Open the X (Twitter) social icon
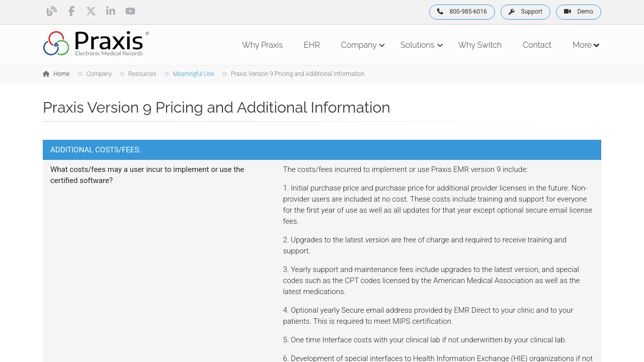Image resolution: width=644 pixels, height=362 pixels. coord(91,11)
